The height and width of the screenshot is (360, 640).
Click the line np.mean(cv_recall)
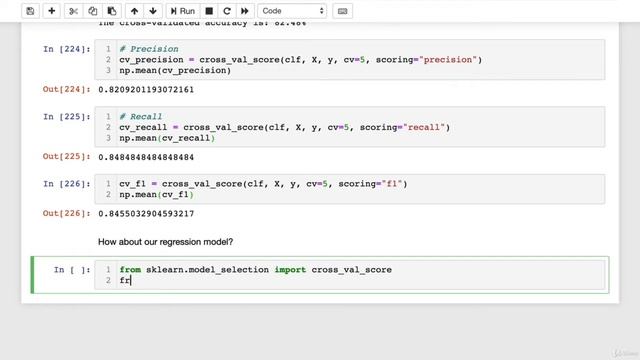[167, 138]
